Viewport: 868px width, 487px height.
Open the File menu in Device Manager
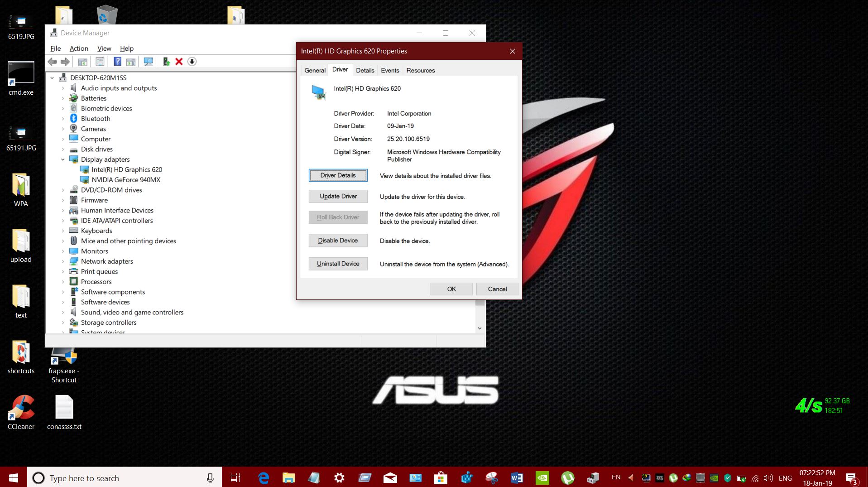(x=56, y=48)
